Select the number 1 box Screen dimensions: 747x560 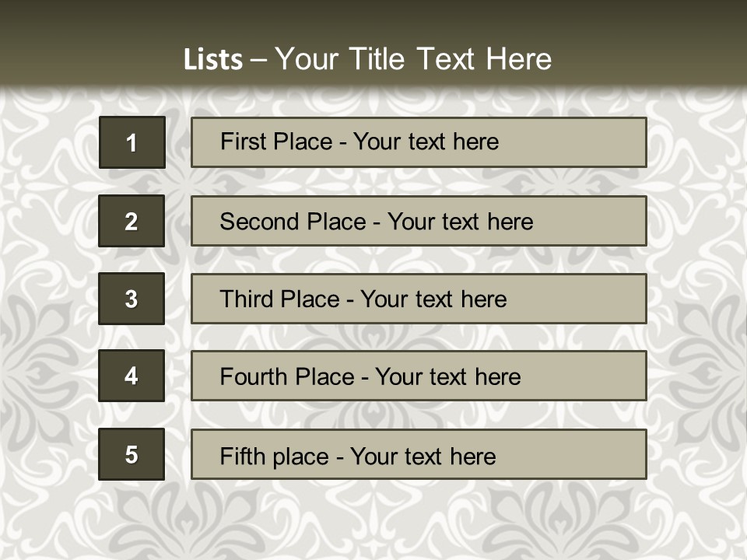(x=132, y=142)
